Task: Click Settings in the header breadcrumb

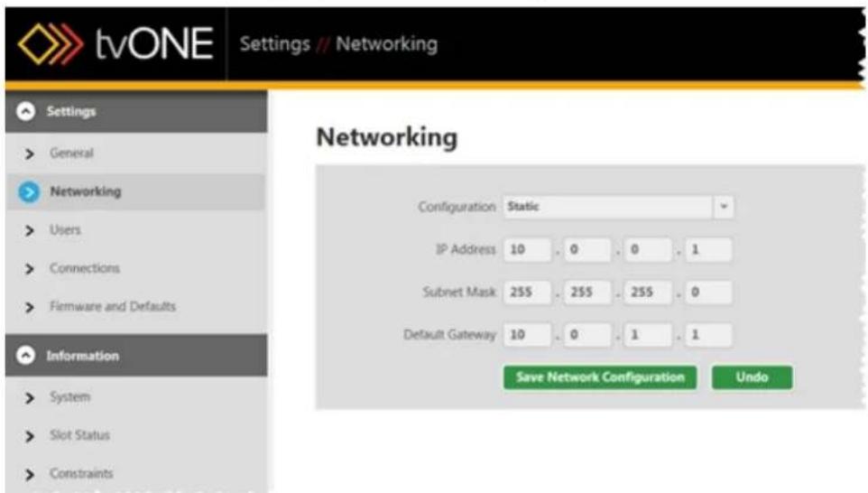Action: tap(274, 43)
